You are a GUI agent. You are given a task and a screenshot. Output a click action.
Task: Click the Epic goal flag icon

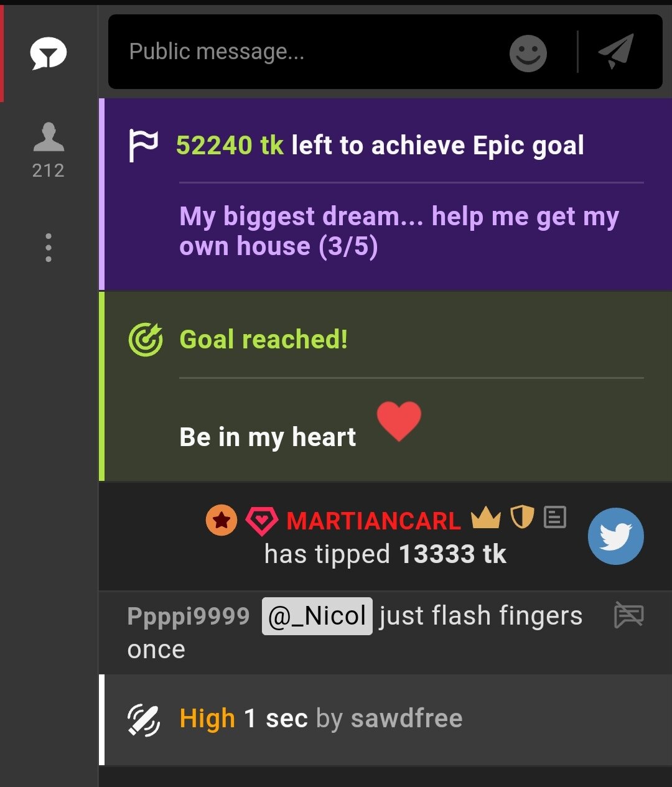143,146
